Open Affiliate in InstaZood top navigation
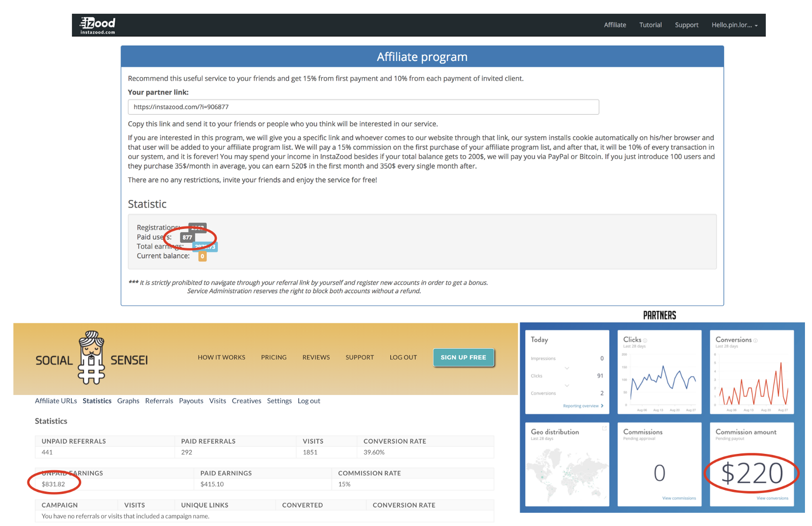This screenshot has height=526, width=812. [615, 25]
